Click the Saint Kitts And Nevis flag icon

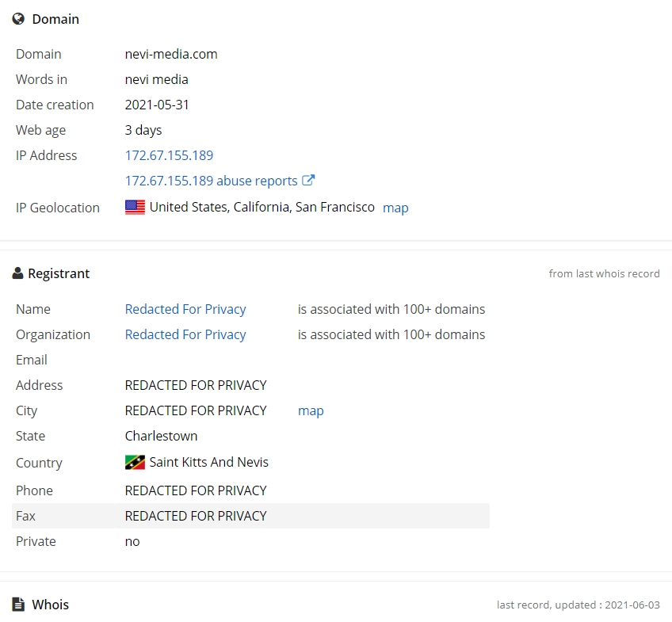[x=135, y=462]
